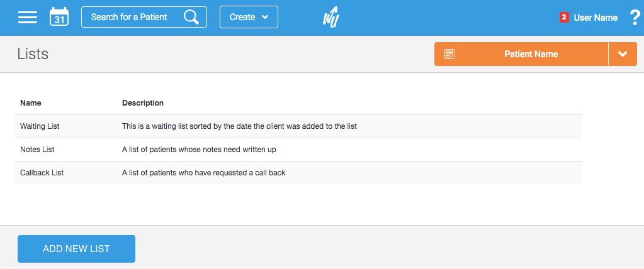Open the hamburger navigation menu

tap(28, 18)
